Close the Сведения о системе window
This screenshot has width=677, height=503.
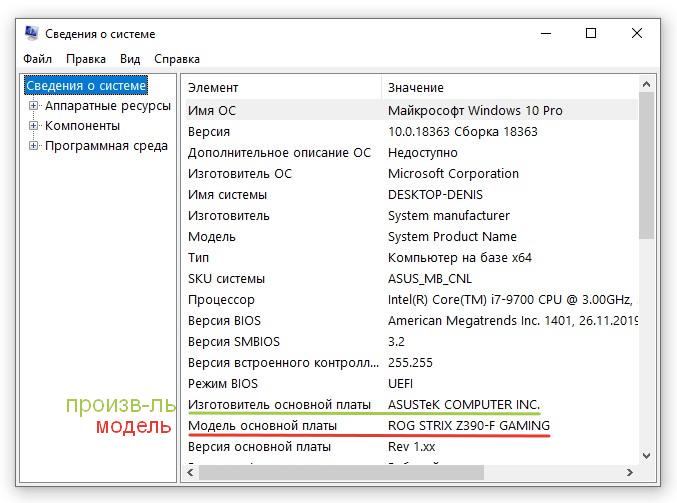(x=637, y=33)
